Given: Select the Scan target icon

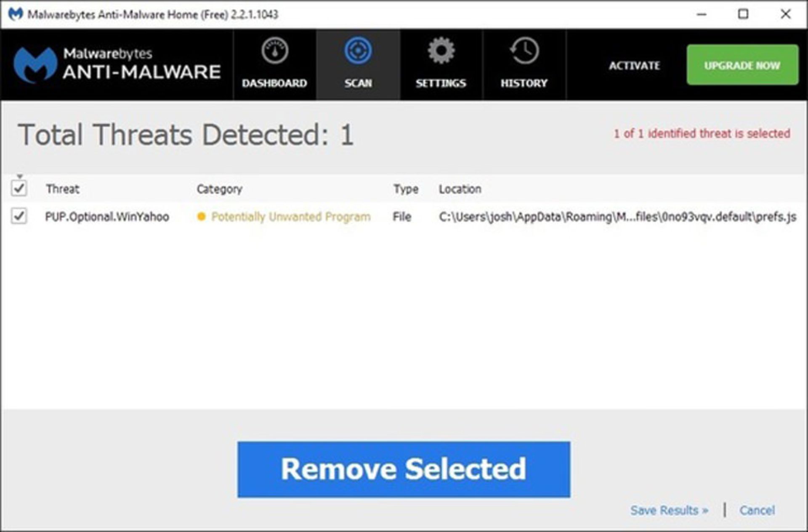Looking at the screenshot, I should click(358, 50).
